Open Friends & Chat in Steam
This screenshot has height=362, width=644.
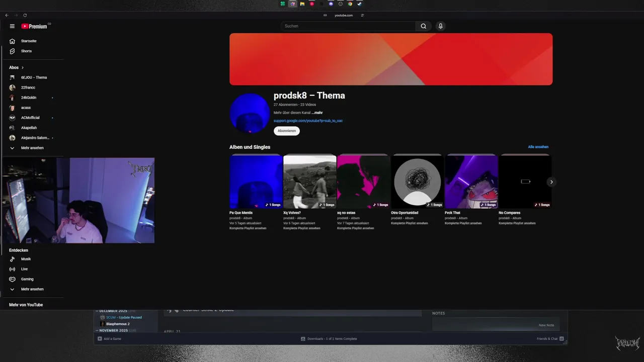click(x=550, y=339)
